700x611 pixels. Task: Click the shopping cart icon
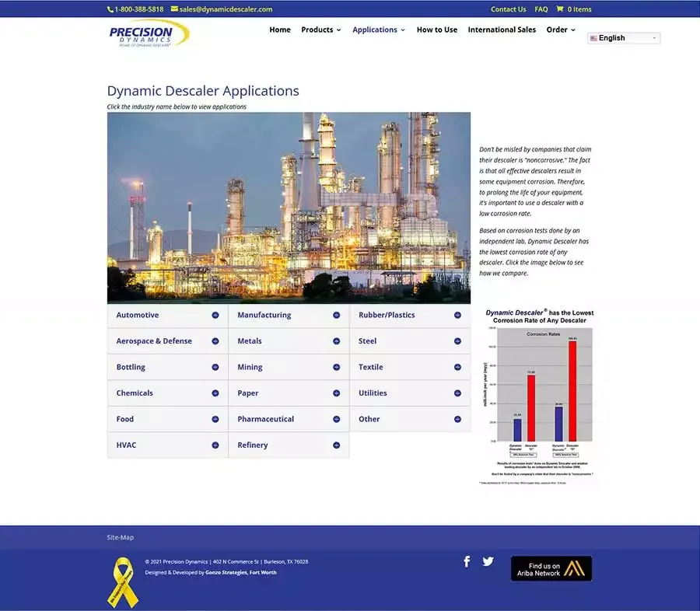[x=560, y=9]
